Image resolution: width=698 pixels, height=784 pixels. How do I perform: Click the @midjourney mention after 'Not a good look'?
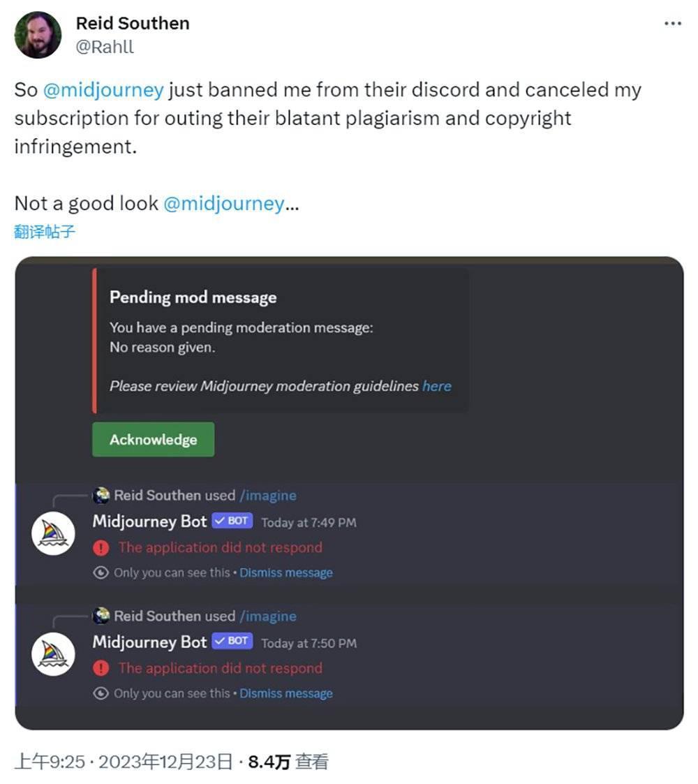tap(223, 203)
